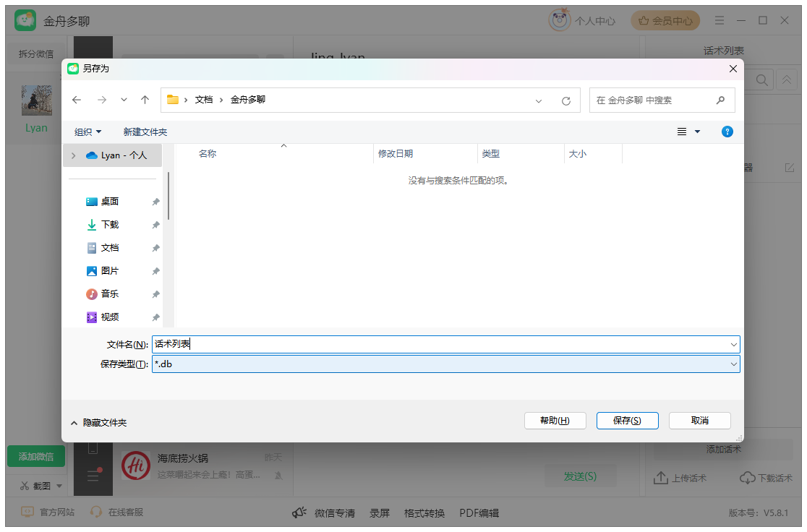This screenshot has width=807, height=532.
Task: Navigation pane vertical scrollbar
Action: point(168,196)
